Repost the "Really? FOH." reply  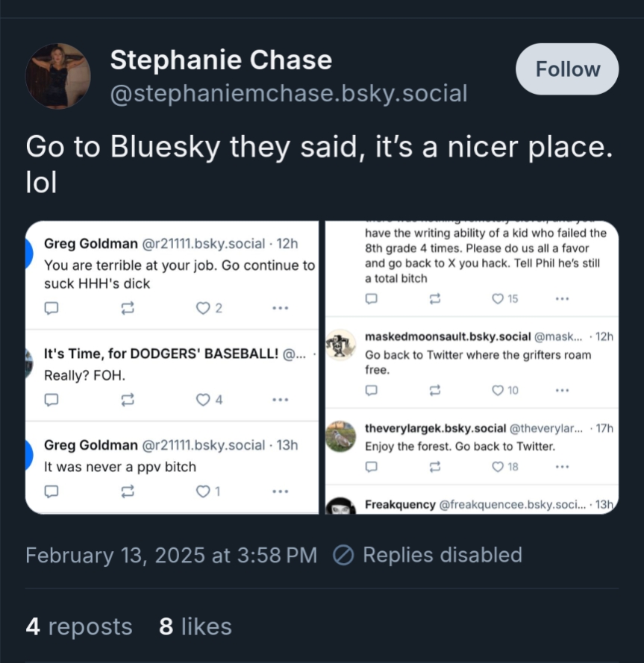click(x=128, y=399)
